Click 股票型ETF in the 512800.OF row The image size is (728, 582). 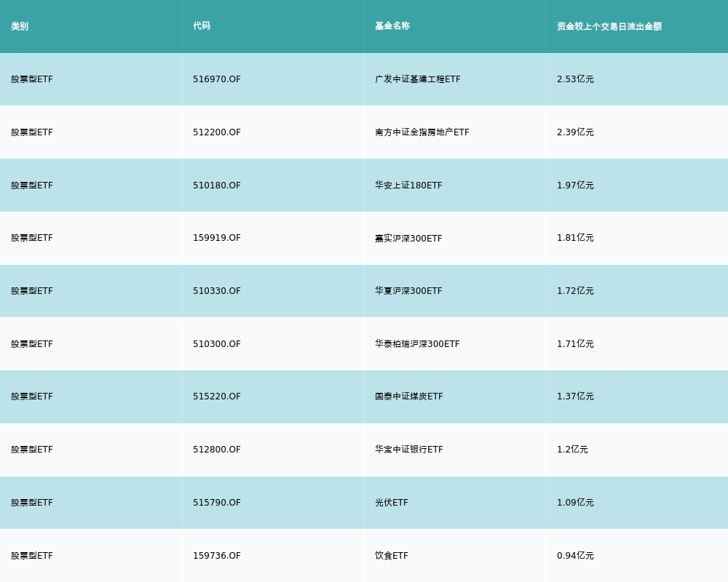pyautogui.click(x=32, y=450)
